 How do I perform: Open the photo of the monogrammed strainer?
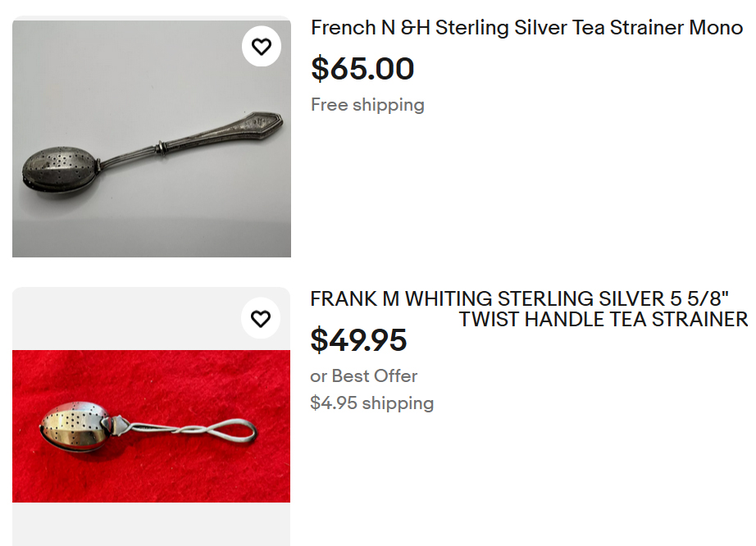tap(150, 137)
